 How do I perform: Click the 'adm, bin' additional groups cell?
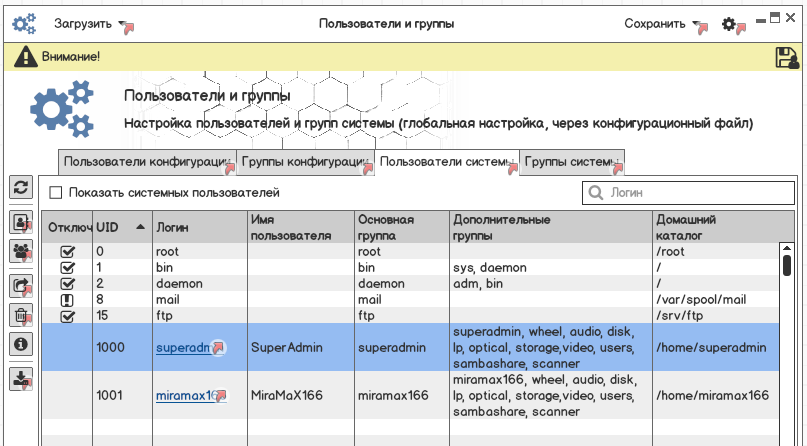[x=551, y=283]
